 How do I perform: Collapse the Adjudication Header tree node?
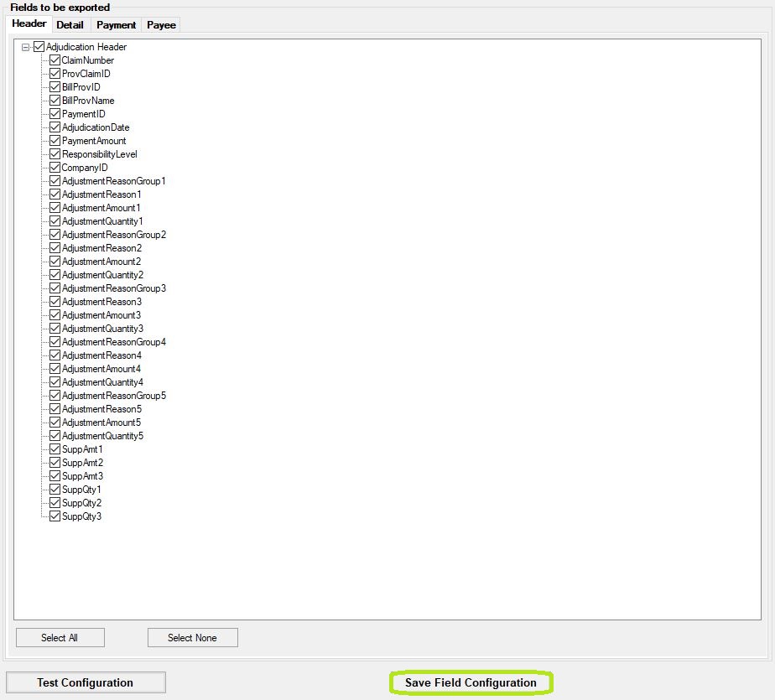click(26, 48)
